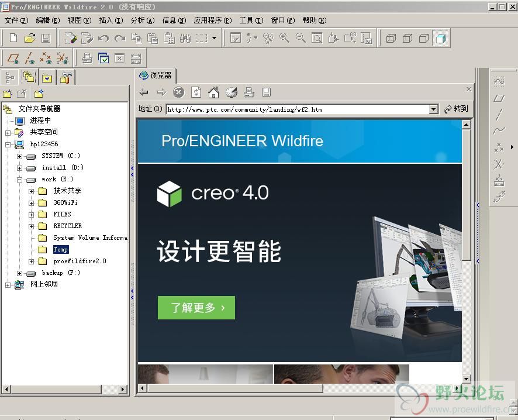Expand the install (D:) drive

[x=19, y=168]
